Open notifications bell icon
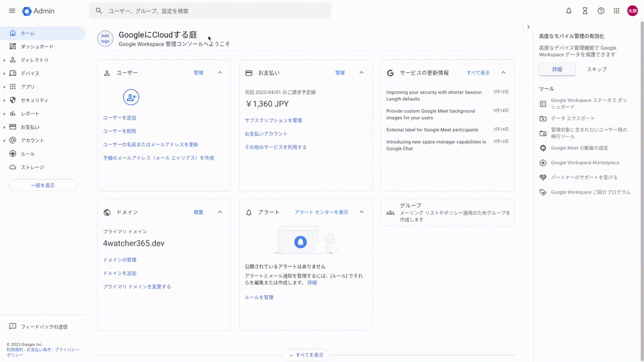Screen dimensions: 644x362 [569, 11]
